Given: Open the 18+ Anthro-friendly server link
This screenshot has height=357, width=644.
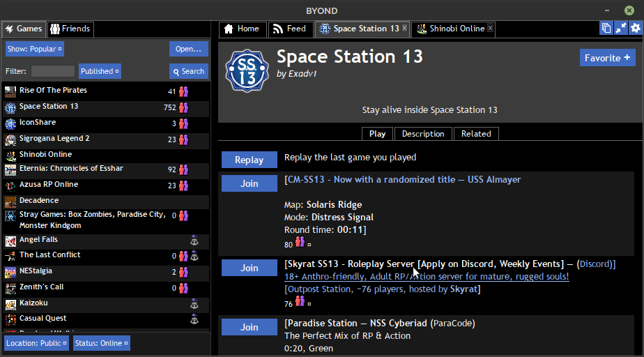Looking at the screenshot, I should [x=427, y=277].
